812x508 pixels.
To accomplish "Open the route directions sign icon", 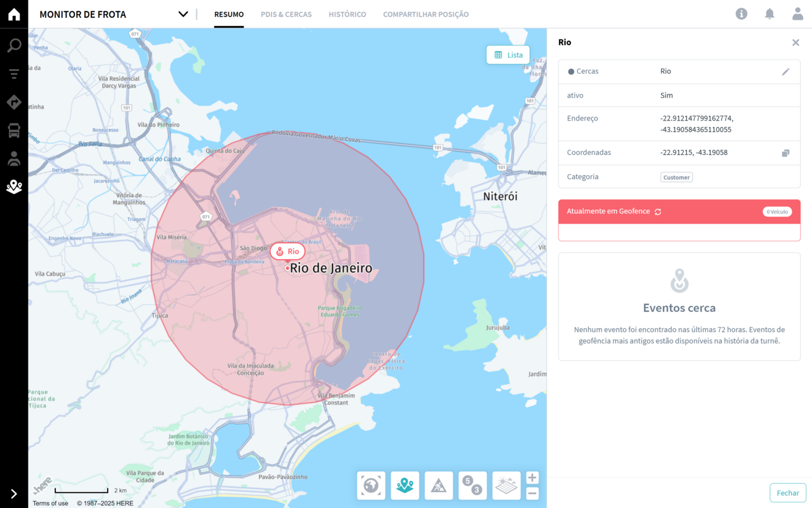I will pos(14,102).
